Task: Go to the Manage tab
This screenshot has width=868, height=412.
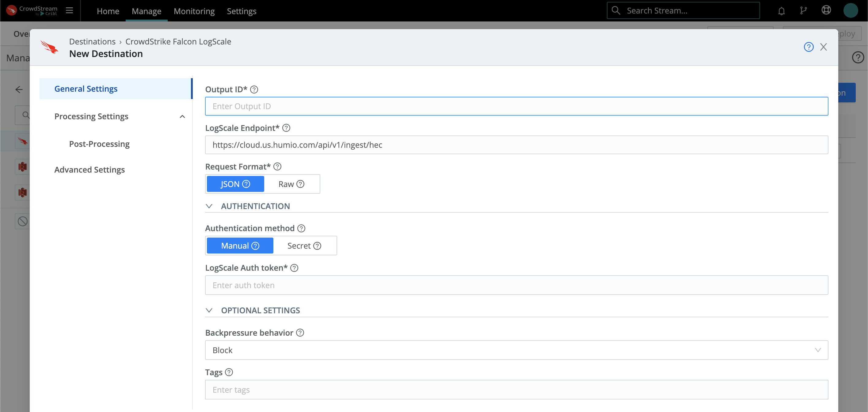Action: pyautogui.click(x=147, y=11)
